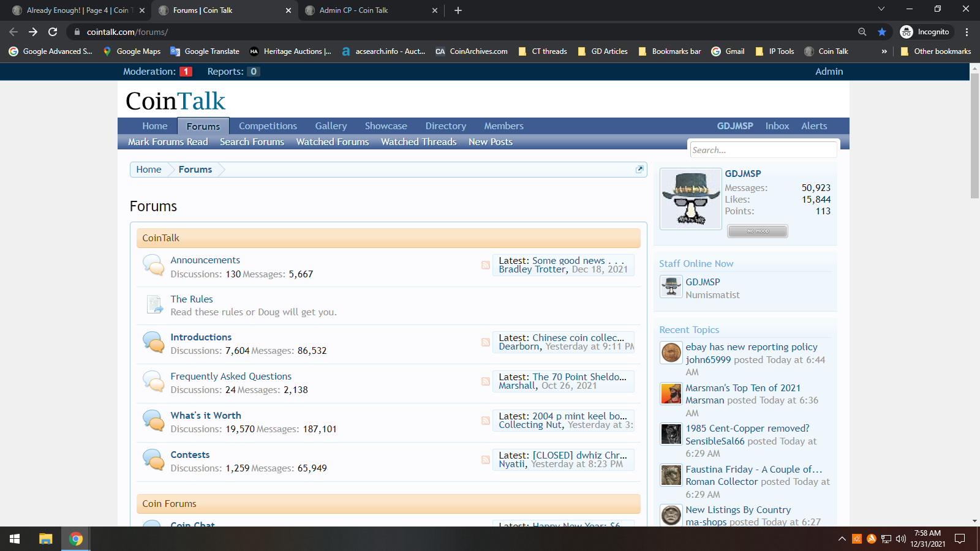Open 'Marsman's Top Ten of 2021' topic
980x551 pixels.
pos(743,388)
